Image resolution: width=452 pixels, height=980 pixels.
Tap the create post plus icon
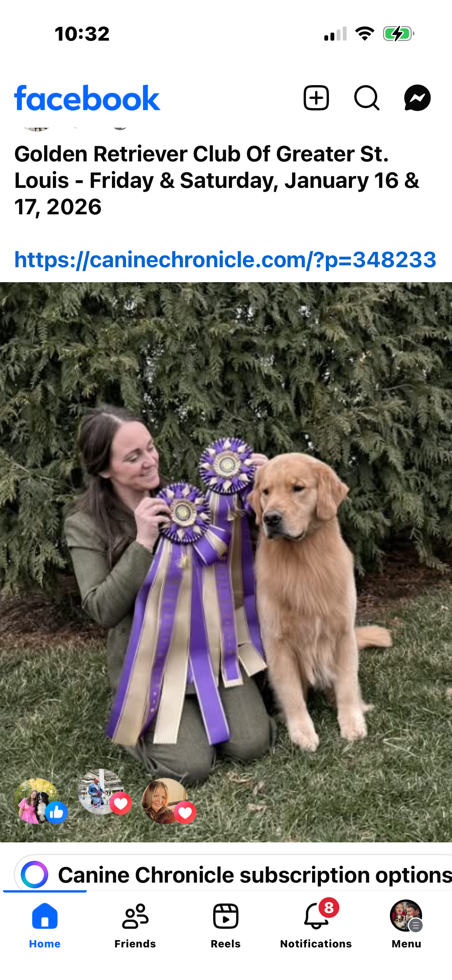pyautogui.click(x=316, y=98)
